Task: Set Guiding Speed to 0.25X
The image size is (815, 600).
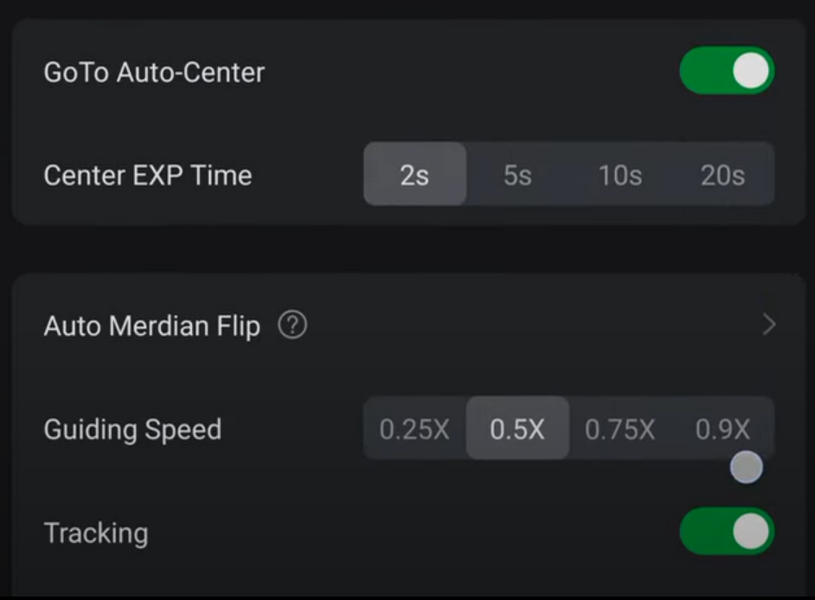Action: tap(415, 428)
